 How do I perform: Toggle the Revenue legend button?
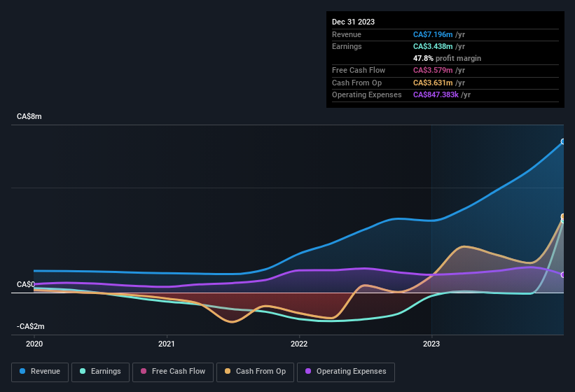(40, 372)
